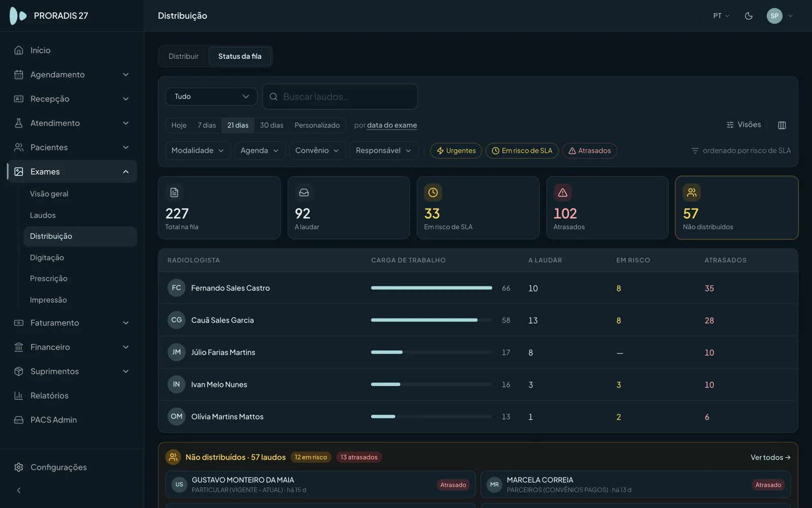Expand the Agendamento sidebar section

72,75
